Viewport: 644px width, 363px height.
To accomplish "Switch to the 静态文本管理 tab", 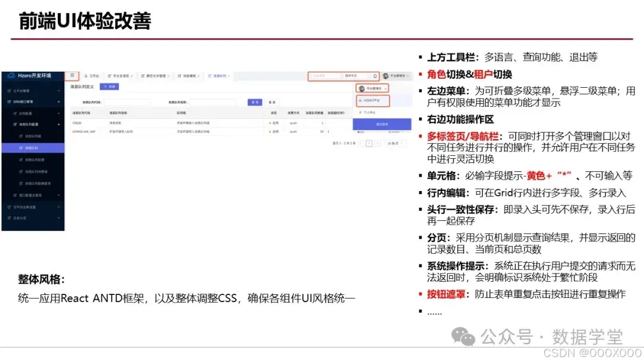I will [154, 76].
